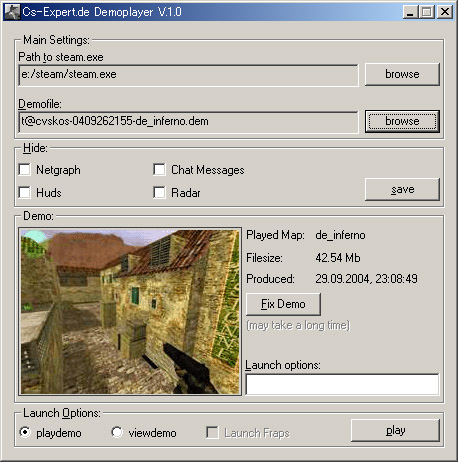The width and height of the screenshot is (458, 462).
Task: Choose the viewdemo radio option
Action: tap(117, 432)
